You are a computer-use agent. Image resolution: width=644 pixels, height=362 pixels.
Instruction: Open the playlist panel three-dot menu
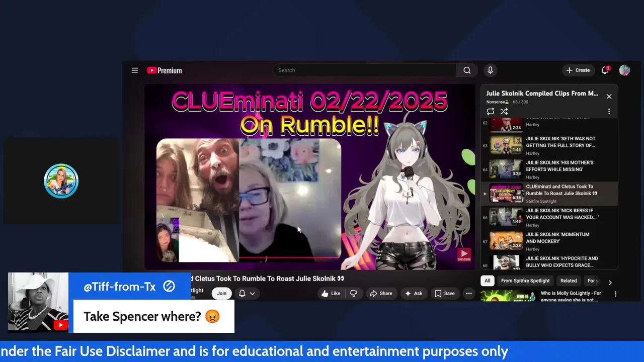[609, 112]
